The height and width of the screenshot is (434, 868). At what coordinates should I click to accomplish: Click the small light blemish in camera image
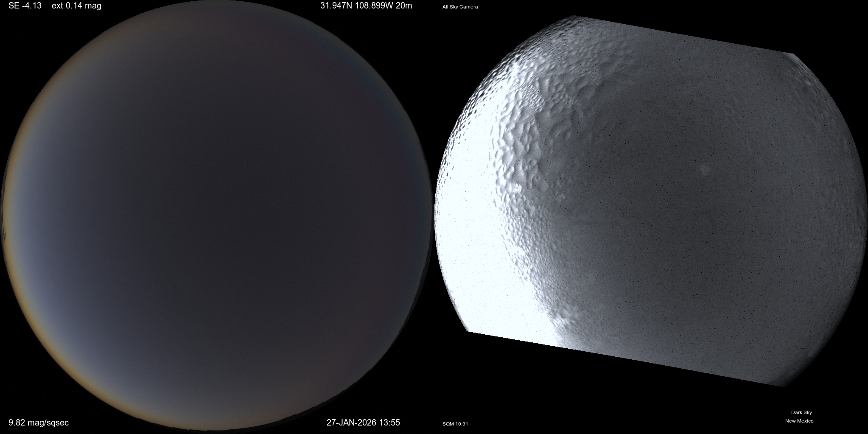(704, 170)
